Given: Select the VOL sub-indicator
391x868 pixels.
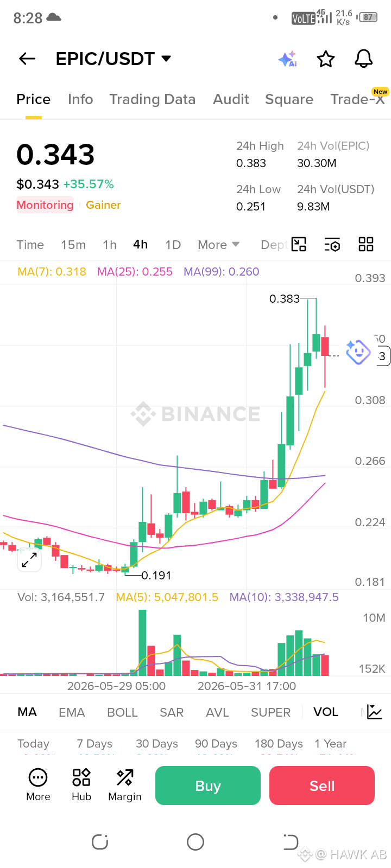Looking at the screenshot, I should (x=326, y=712).
